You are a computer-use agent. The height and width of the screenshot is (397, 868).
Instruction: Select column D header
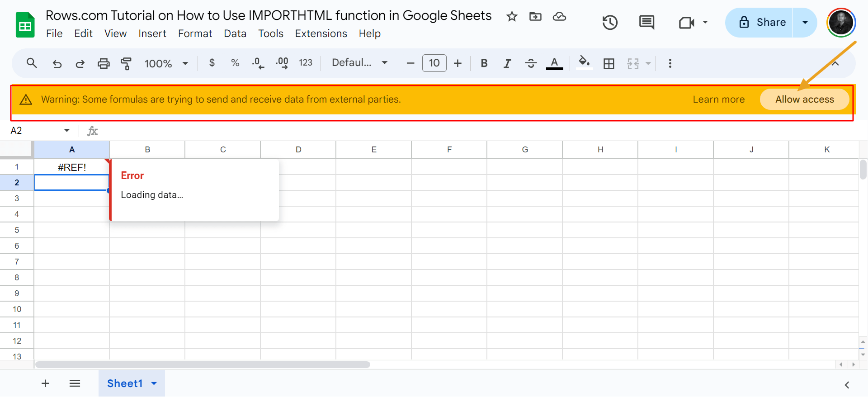[298, 150]
